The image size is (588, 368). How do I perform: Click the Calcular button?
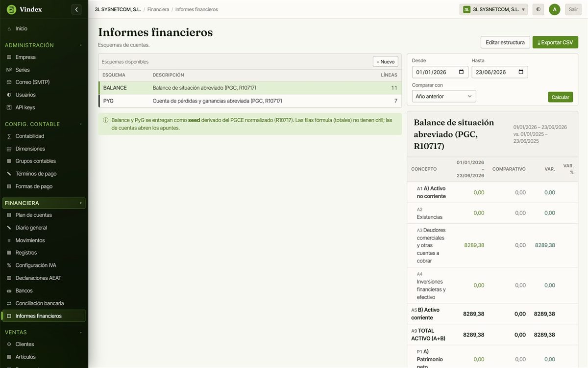[x=560, y=97]
